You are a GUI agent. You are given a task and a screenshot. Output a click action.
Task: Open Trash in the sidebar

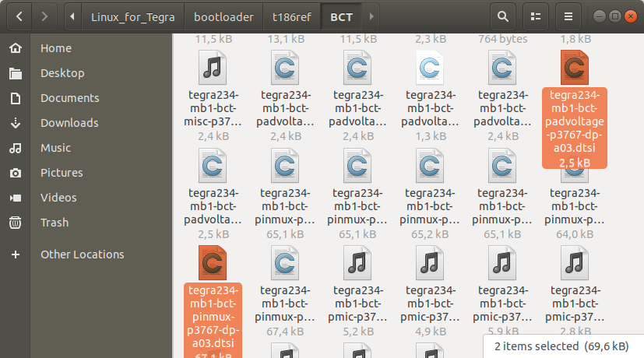(x=55, y=223)
